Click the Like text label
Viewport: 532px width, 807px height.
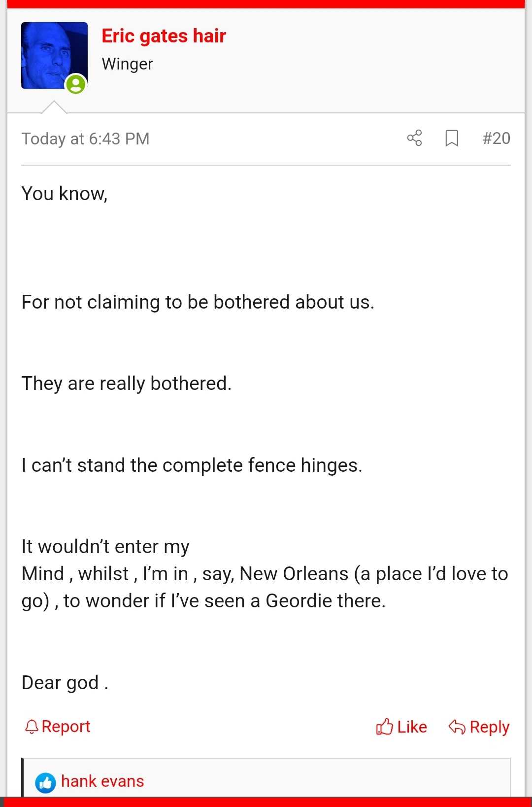point(412,727)
